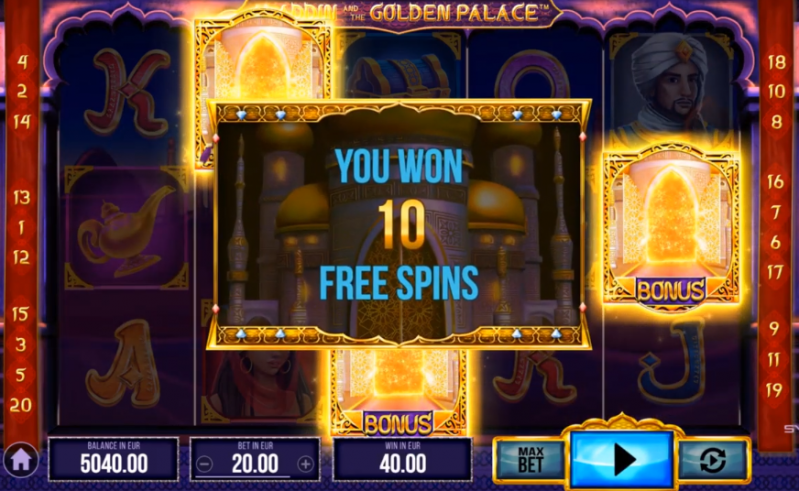Tap the red K symbol on reel one
799x491 pixels.
point(127,92)
